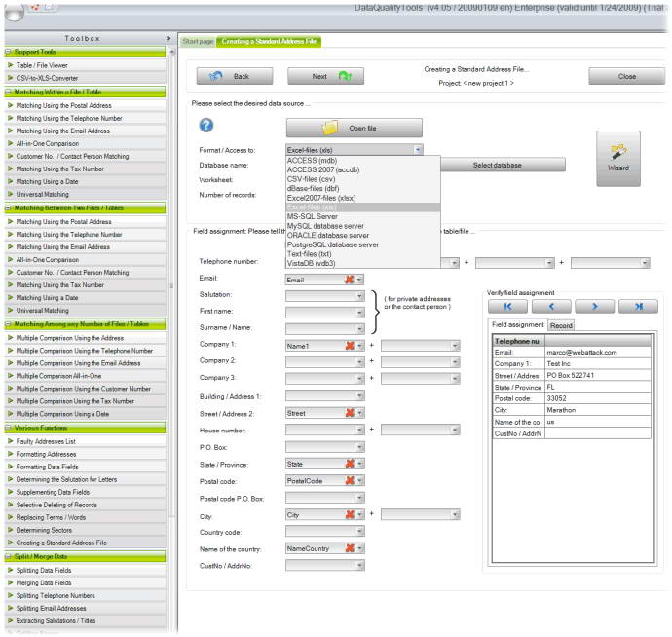Open the Salutation field dropdown

pos(359,296)
